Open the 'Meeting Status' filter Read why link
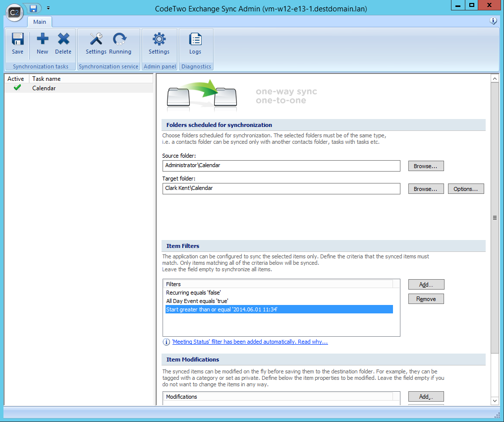This screenshot has height=422, width=504. point(250,342)
